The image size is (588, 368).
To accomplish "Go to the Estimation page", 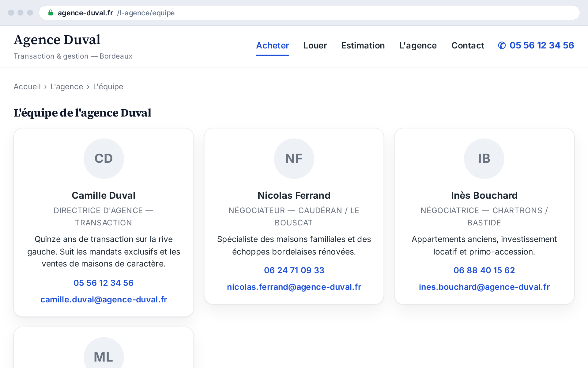I will pyautogui.click(x=363, y=45).
